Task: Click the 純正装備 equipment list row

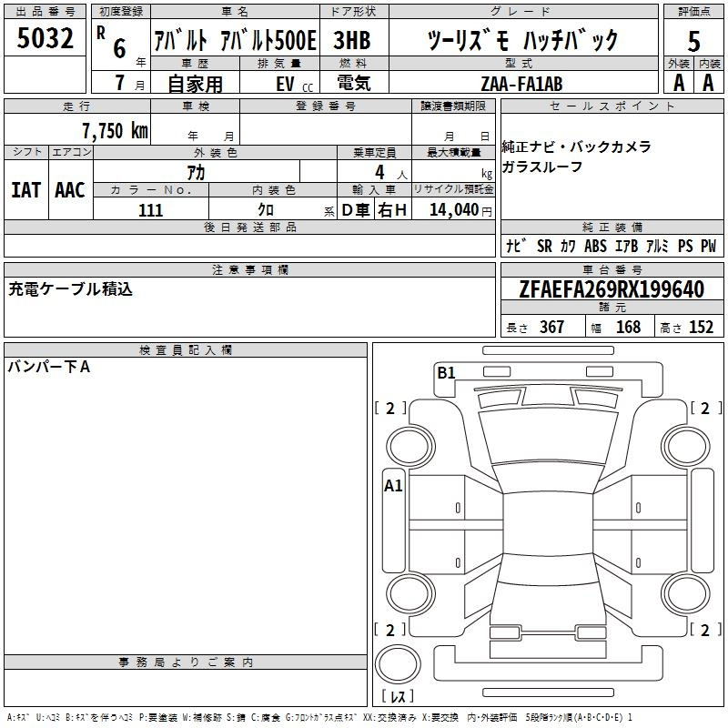Action: pos(612,246)
